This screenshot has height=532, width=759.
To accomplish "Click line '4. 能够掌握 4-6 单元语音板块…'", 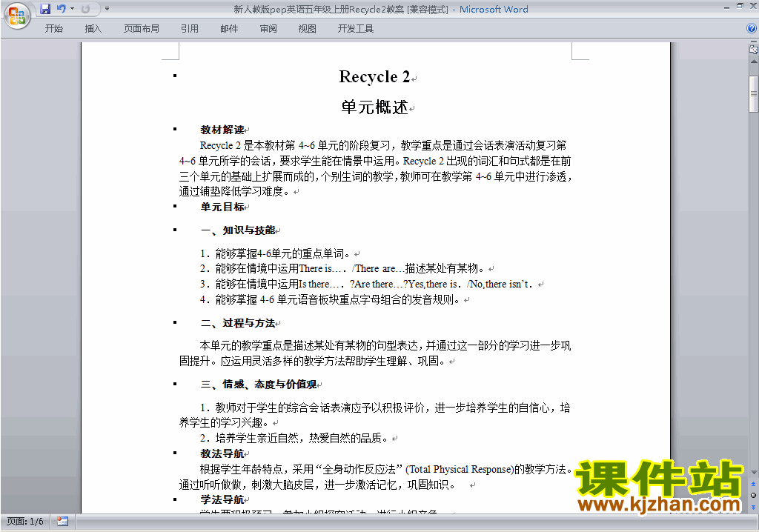I will (330, 299).
